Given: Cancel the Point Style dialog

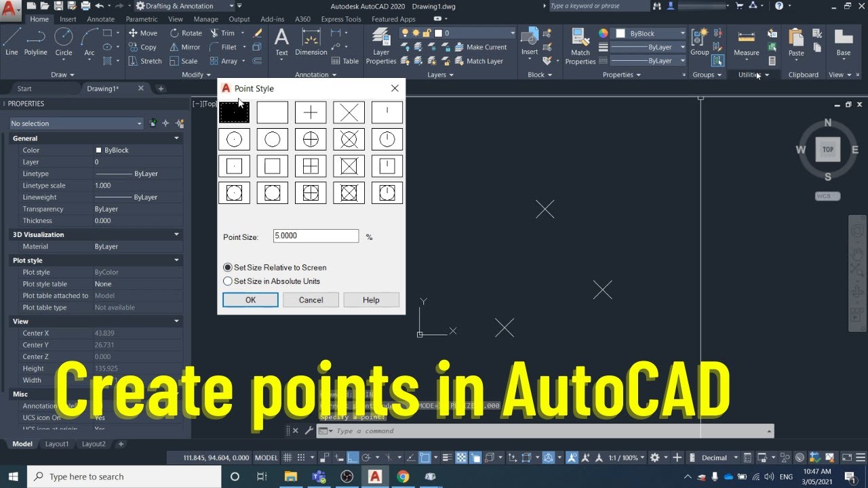Looking at the screenshot, I should pos(310,300).
